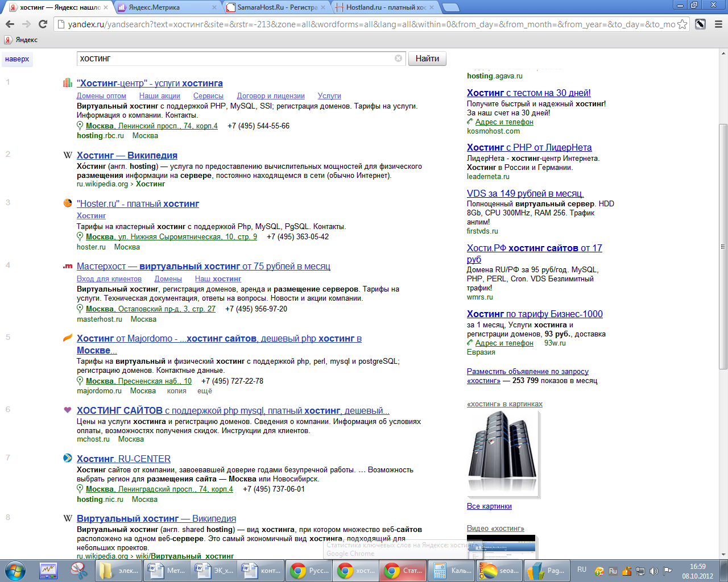The image size is (728, 582).
Task: Open the network icon in system tray
Action: [x=640, y=571]
